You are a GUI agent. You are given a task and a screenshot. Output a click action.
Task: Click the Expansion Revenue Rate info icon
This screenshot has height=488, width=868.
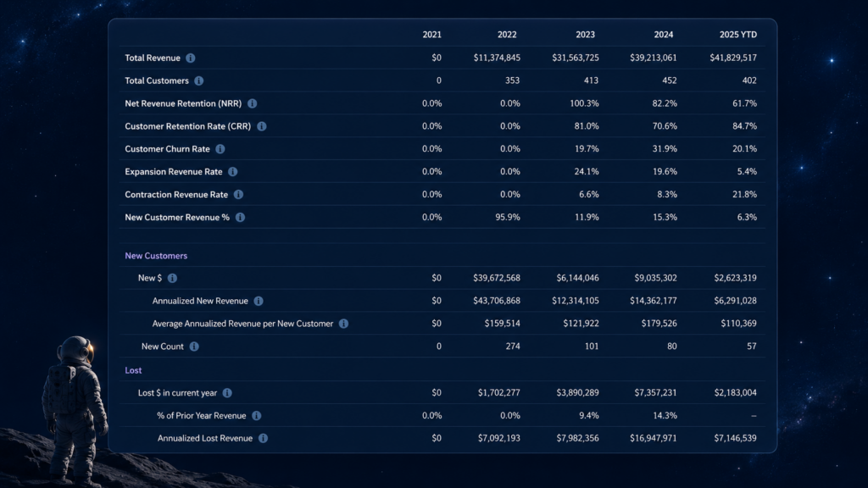click(232, 171)
